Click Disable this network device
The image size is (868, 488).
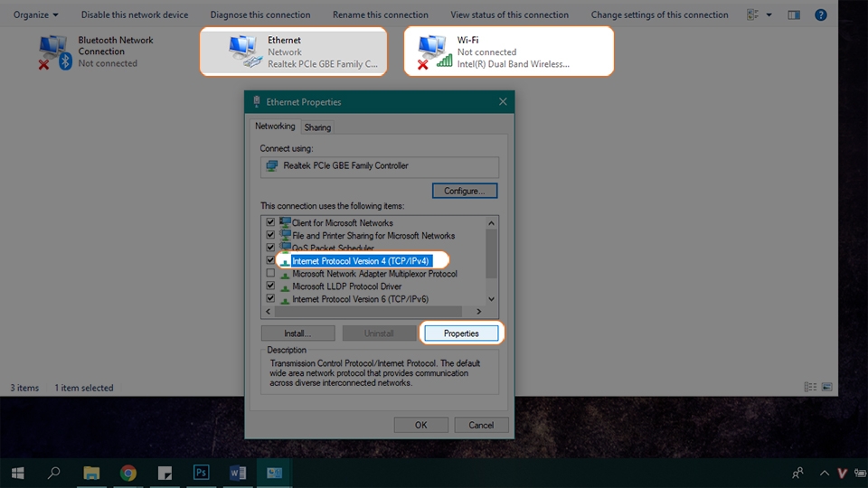tap(135, 15)
